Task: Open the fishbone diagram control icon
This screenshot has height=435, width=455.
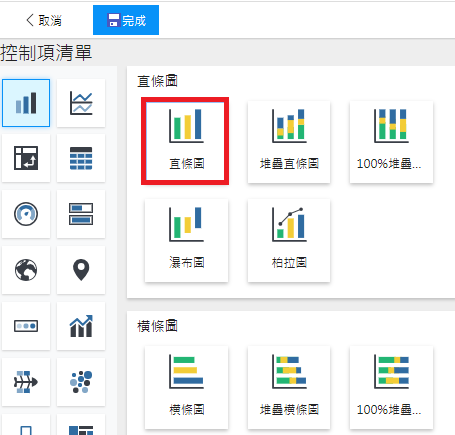Action: (26, 382)
